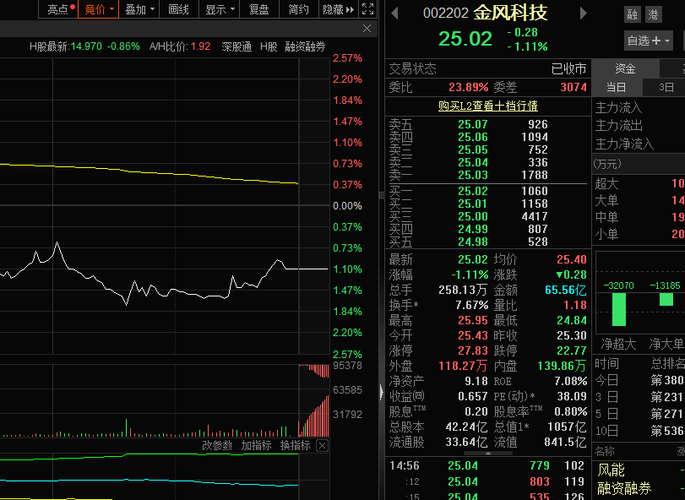
Task: Click the 港 Hong Kong connect badge
Action: (x=653, y=15)
